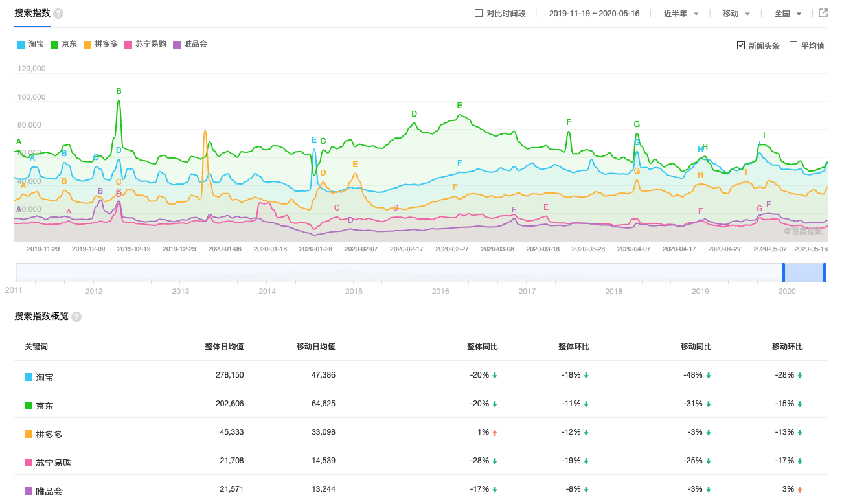This screenshot has height=504, width=842.
Task: Click the 淘宝 keyword in the table
Action: point(45,377)
